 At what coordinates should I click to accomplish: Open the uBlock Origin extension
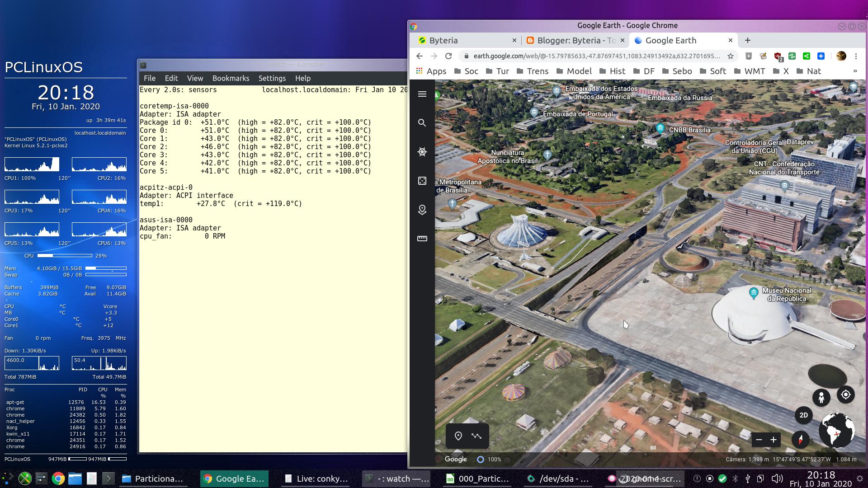tap(778, 56)
